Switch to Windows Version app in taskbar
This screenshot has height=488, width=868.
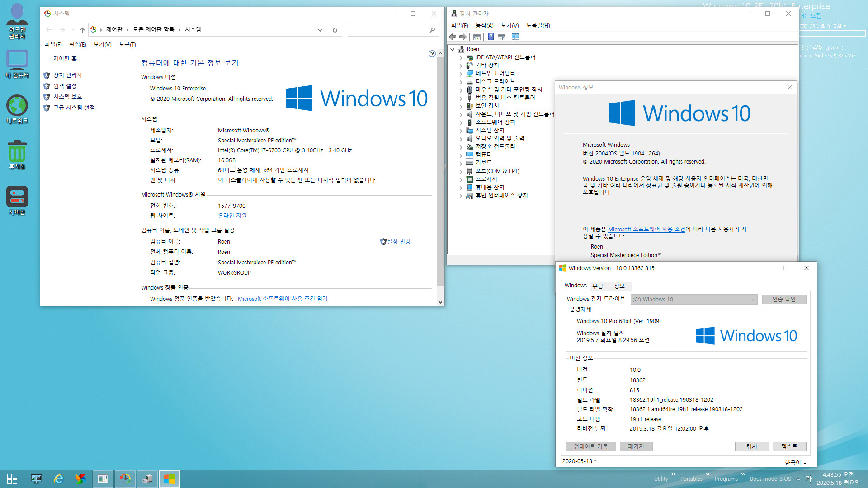169,479
